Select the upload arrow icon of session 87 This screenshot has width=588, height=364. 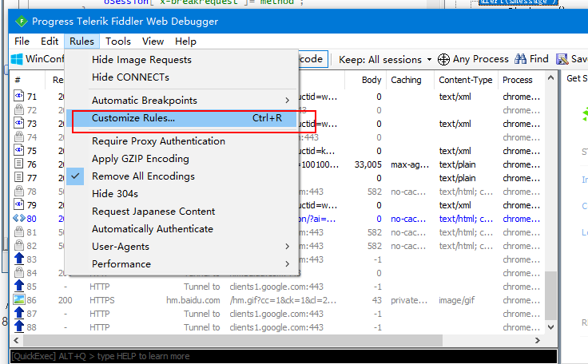click(x=18, y=313)
